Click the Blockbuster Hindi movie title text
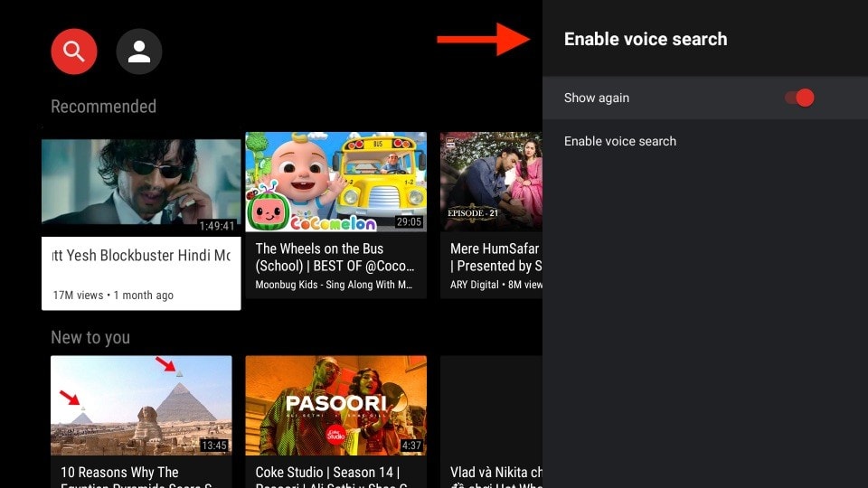Screen dimensions: 868x488 point(141,256)
